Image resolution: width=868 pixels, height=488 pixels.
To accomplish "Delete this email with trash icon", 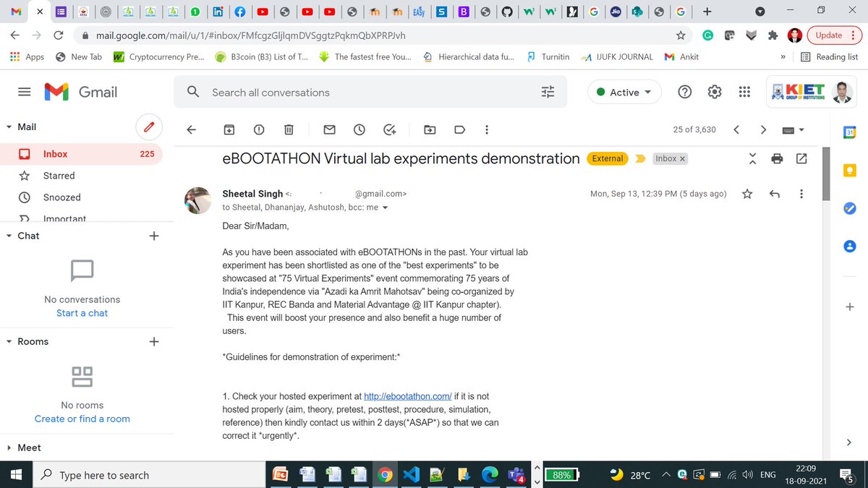I will pos(289,129).
